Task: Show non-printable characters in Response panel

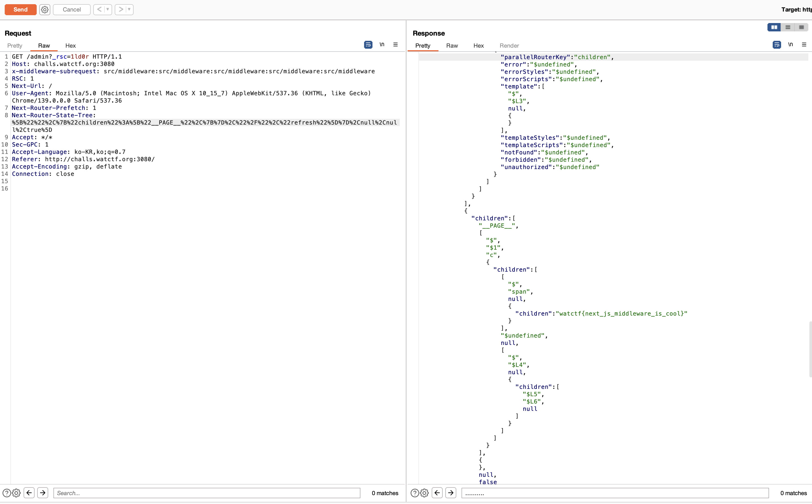Action: point(791,44)
